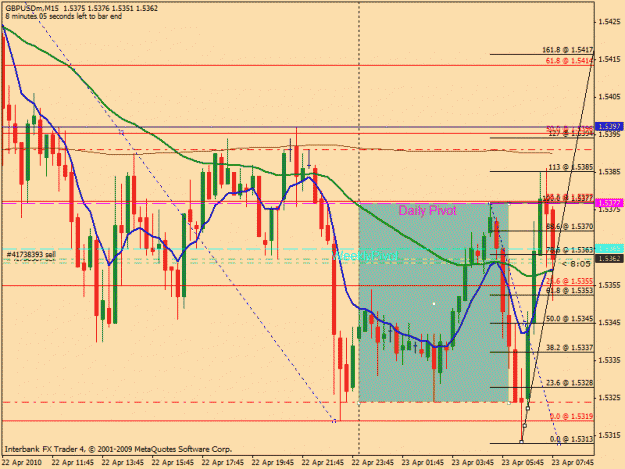The image size is (625, 469).
Task: Click the '22 Apr 23:45' time axis label
Action: click(x=373, y=463)
